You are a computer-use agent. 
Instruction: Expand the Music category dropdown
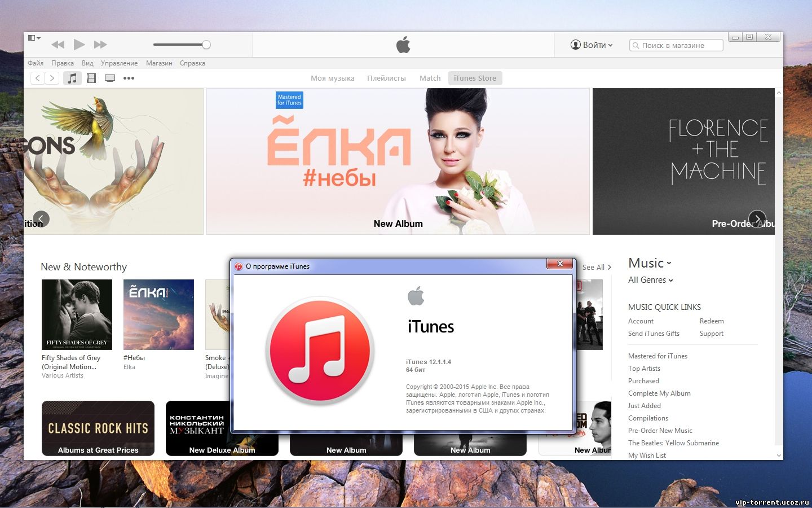pyautogui.click(x=650, y=263)
